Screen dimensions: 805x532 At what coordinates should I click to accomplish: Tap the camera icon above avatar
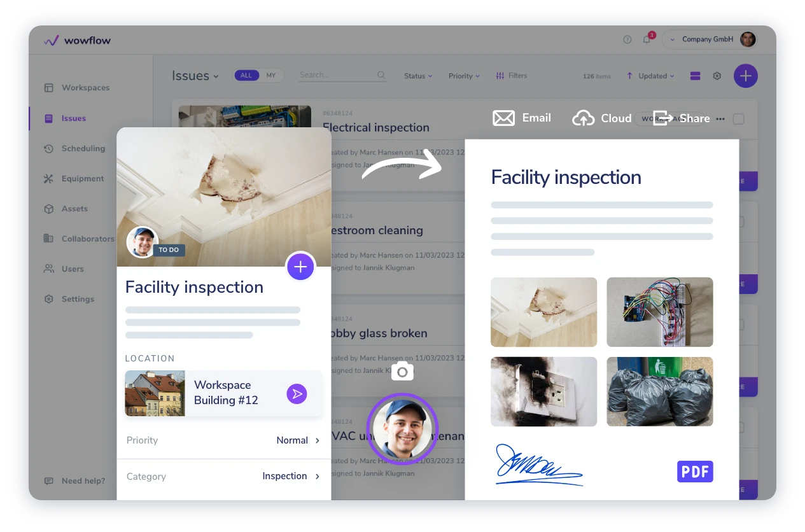[x=402, y=372]
